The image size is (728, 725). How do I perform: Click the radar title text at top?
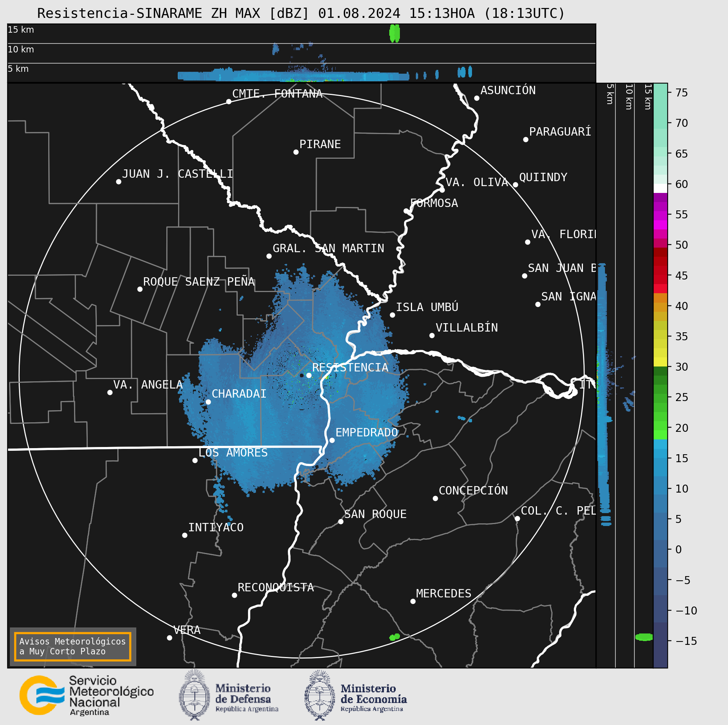click(301, 13)
